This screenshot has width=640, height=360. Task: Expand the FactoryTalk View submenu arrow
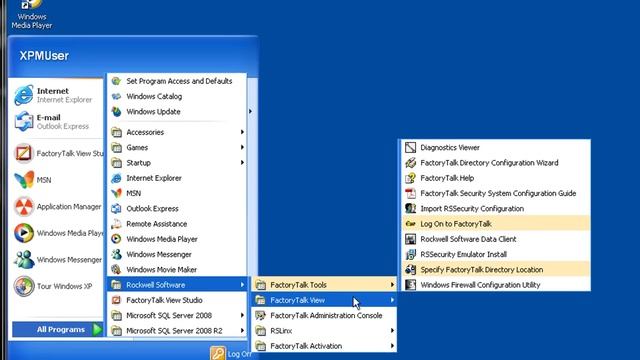[392, 300]
